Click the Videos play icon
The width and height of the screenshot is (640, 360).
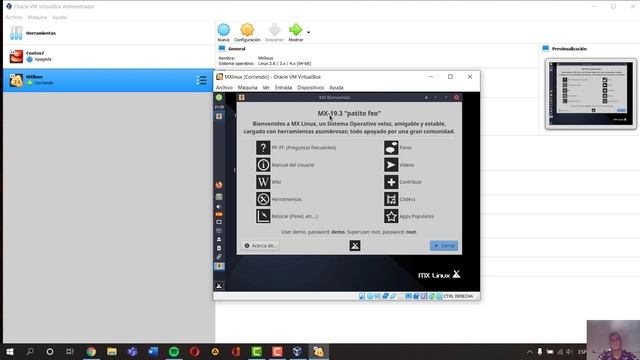(391, 164)
